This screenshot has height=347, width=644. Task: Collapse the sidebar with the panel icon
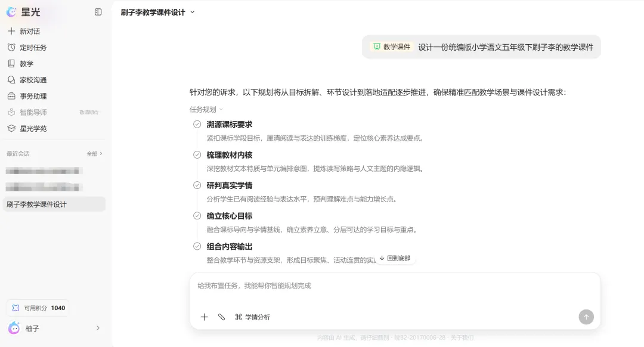point(98,12)
